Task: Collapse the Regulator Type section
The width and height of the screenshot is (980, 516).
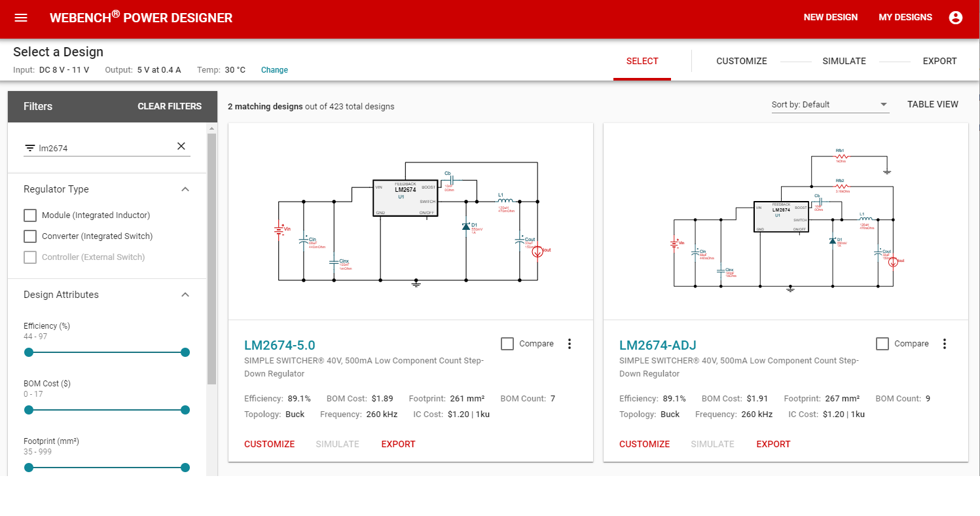Action: [185, 189]
